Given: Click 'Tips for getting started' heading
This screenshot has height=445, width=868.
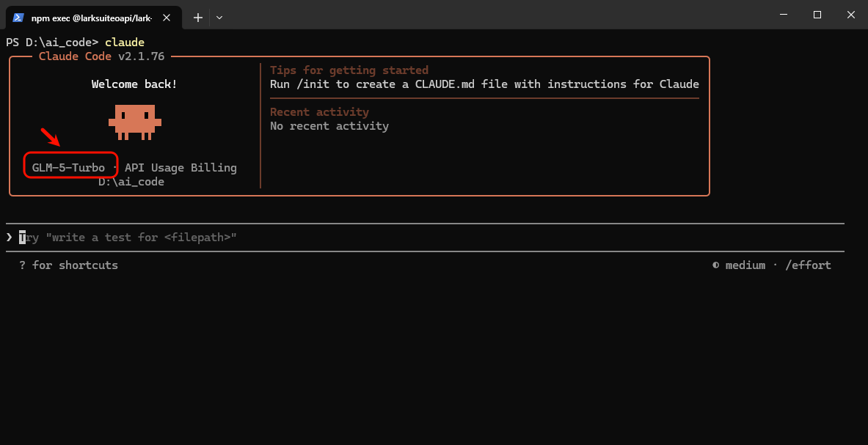Looking at the screenshot, I should 349,71.
